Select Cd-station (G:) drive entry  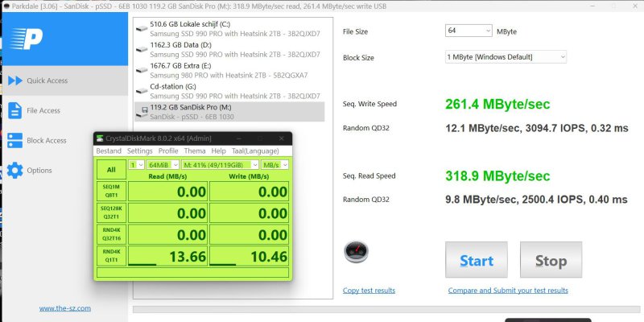[x=230, y=91]
